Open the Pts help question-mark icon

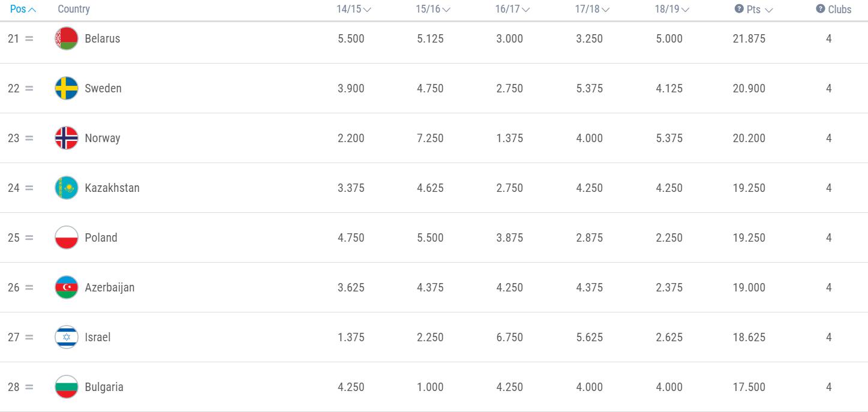739,9
